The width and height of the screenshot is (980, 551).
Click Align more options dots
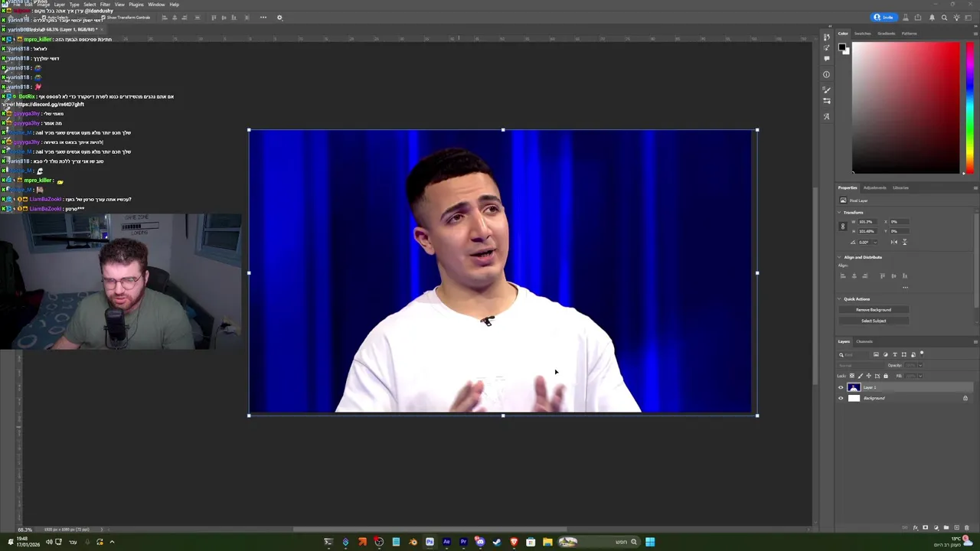pos(905,288)
